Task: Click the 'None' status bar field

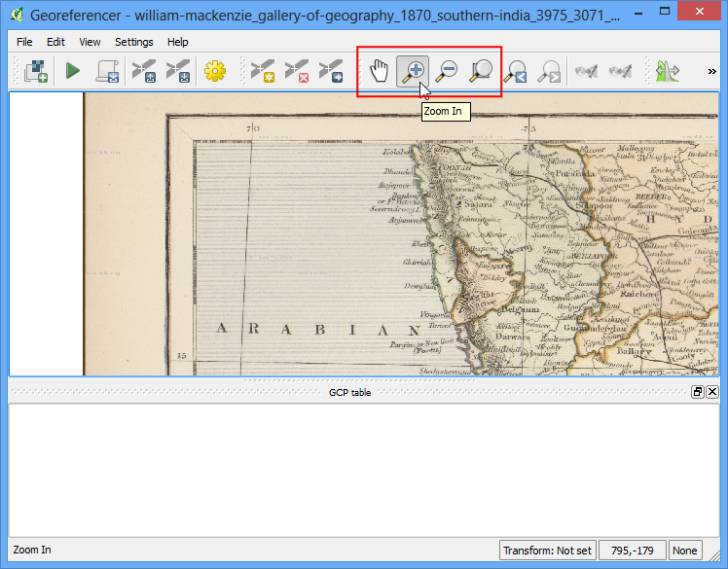Action: point(685,551)
